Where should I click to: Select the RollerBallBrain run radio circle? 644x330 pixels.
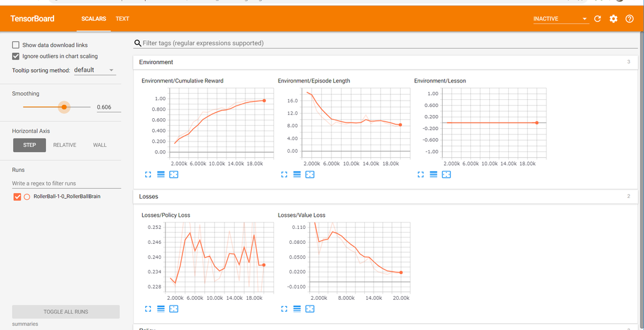(x=27, y=197)
